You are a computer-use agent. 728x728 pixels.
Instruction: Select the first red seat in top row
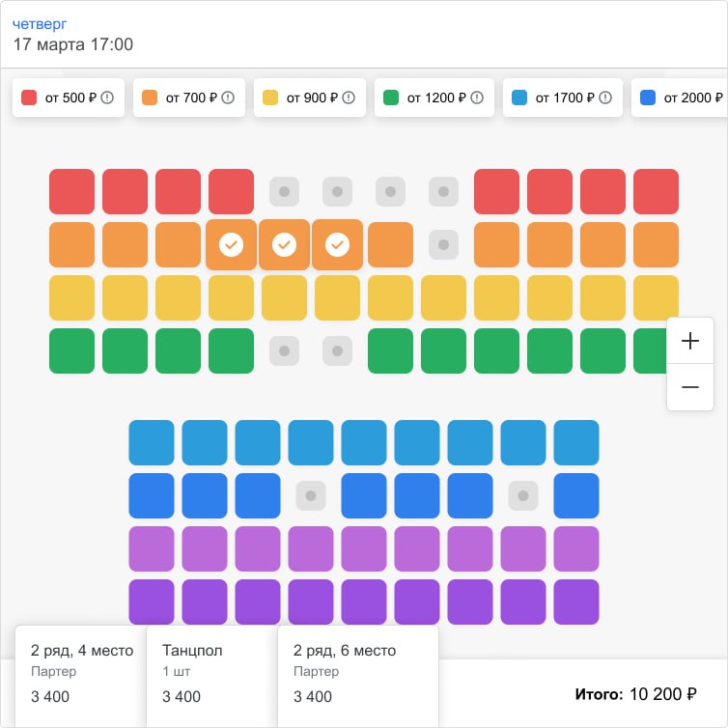pyautogui.click(x=72, y=191)
